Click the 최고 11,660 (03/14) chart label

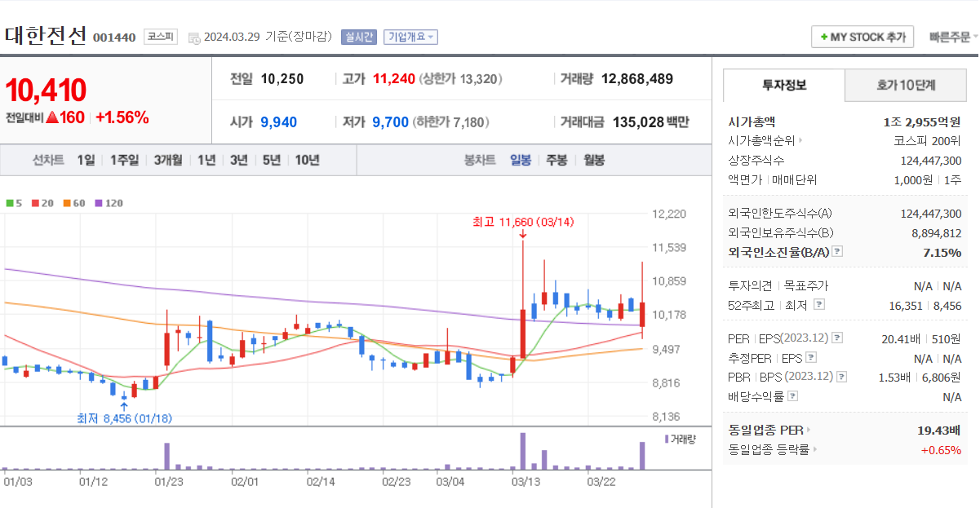pos(523,222)
